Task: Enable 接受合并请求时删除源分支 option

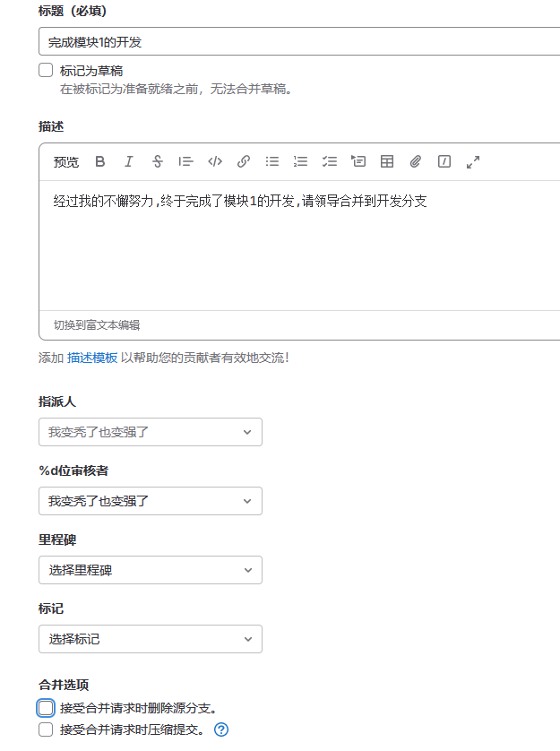Action: 46,708
